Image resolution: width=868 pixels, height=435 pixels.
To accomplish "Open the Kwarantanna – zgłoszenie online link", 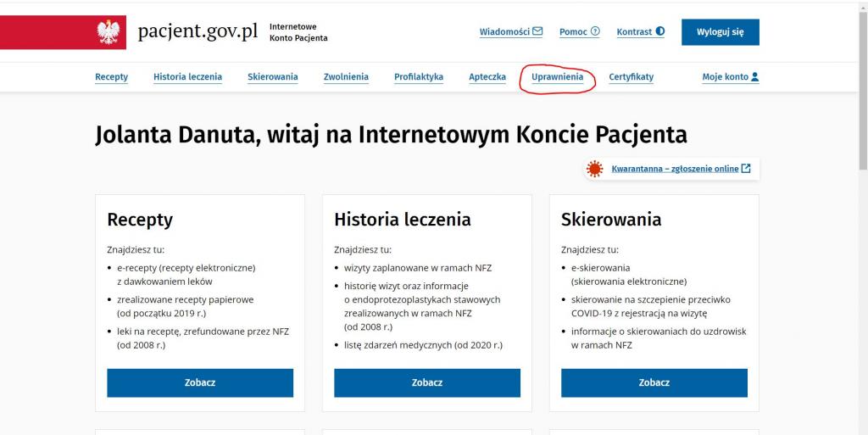I will (x=675, y=169).
